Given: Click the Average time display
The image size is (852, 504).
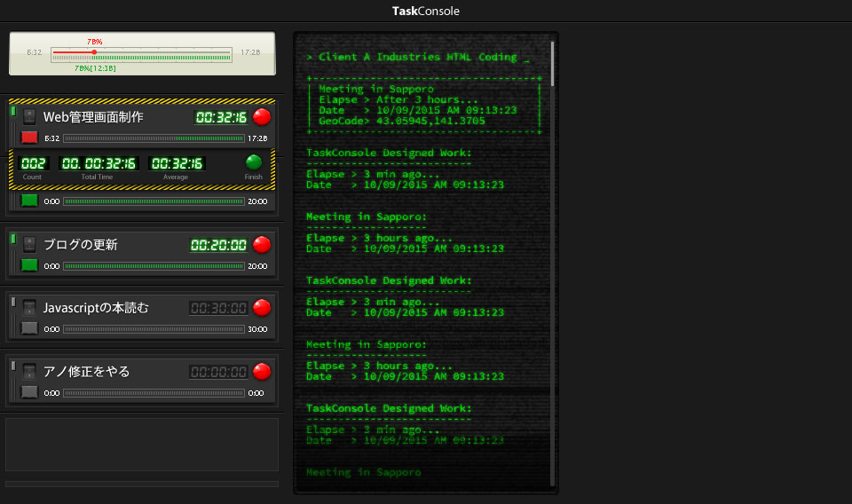Looking at the screenshot, I should point(177,163).
